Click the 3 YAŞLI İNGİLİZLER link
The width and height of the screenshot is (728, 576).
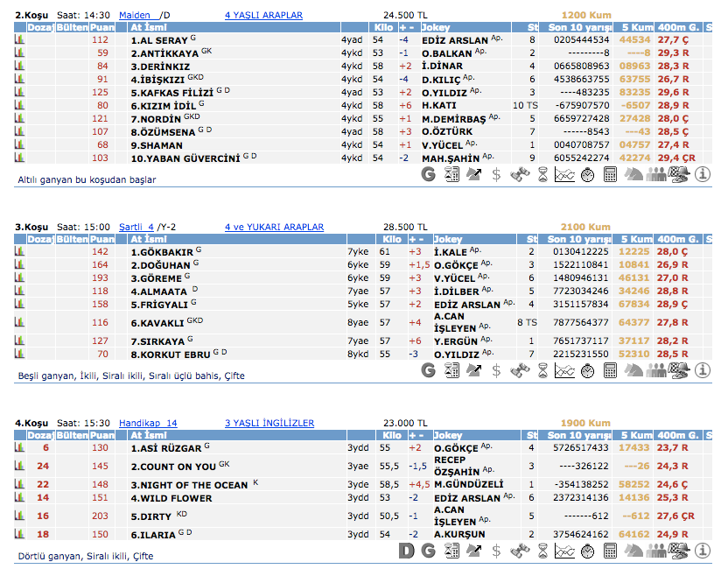(x=269, y=423)
